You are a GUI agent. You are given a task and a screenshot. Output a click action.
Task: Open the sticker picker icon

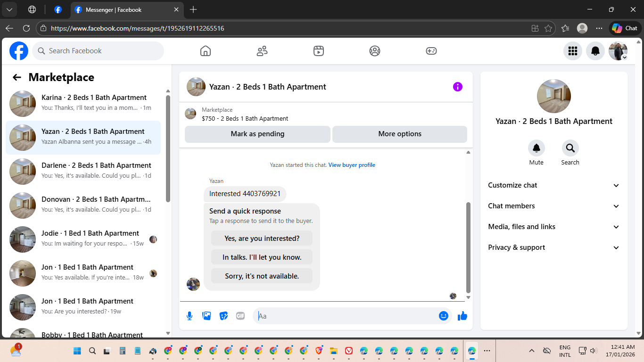pyautogui.click(x=223, y=316)
